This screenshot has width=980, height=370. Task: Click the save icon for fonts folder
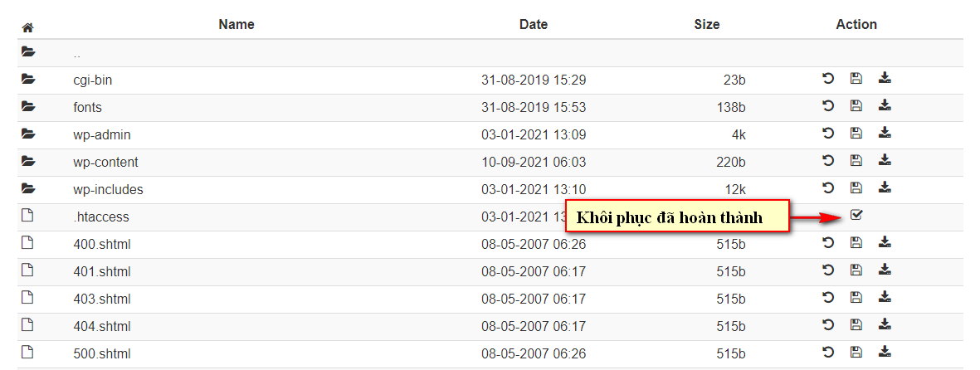[x=856, y=105]
